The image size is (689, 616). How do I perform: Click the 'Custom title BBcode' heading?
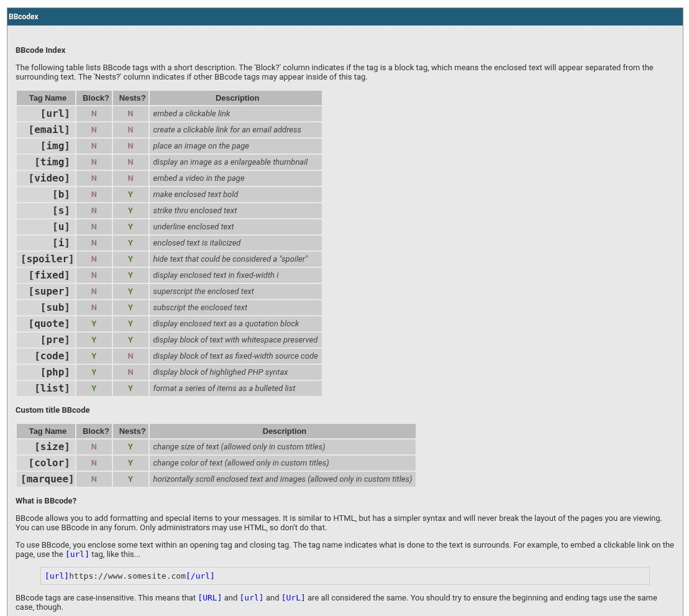[x=52, y=410]
